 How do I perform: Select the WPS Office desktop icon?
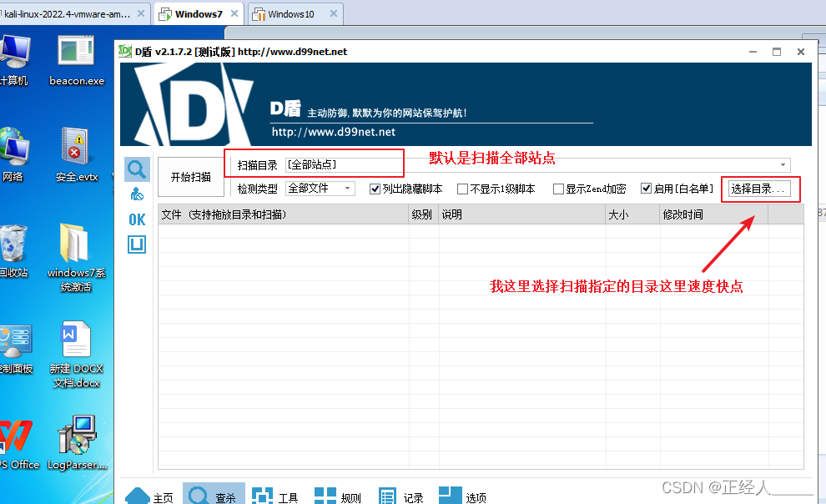tap(18, 443)
